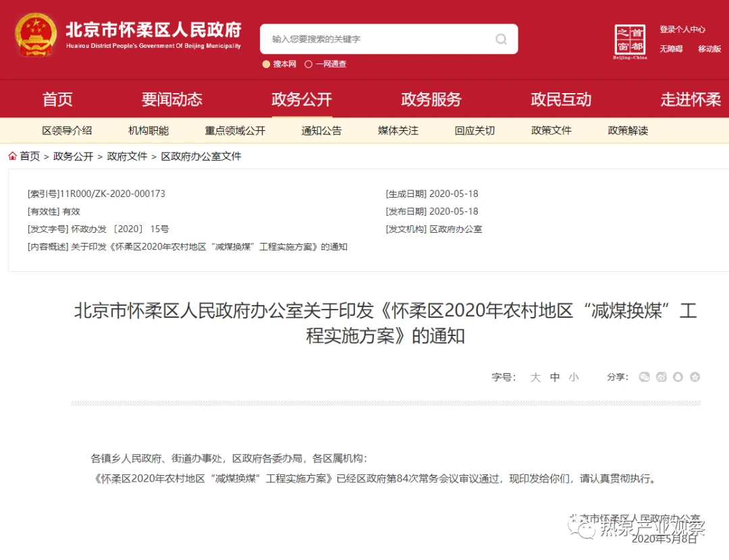The image size is (729, 560).
Task: Go to 政务服务 navigation tab
Action: 431,100
